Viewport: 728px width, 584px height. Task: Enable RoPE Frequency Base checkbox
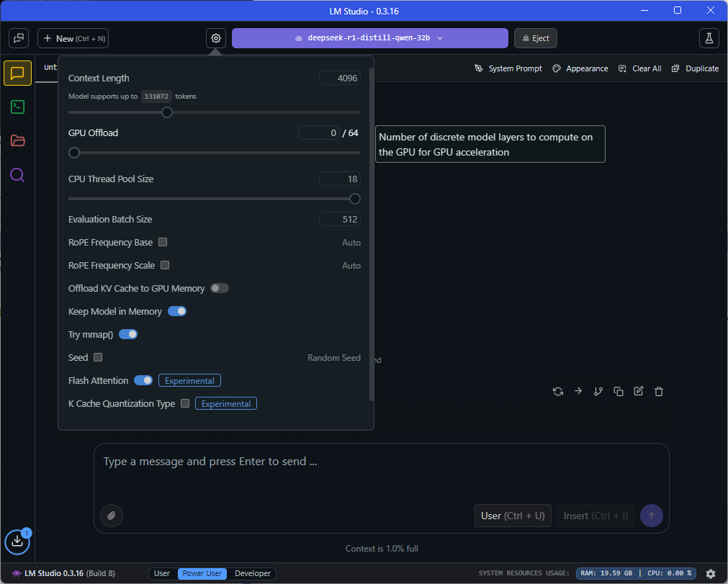click(x=163, y=242)
